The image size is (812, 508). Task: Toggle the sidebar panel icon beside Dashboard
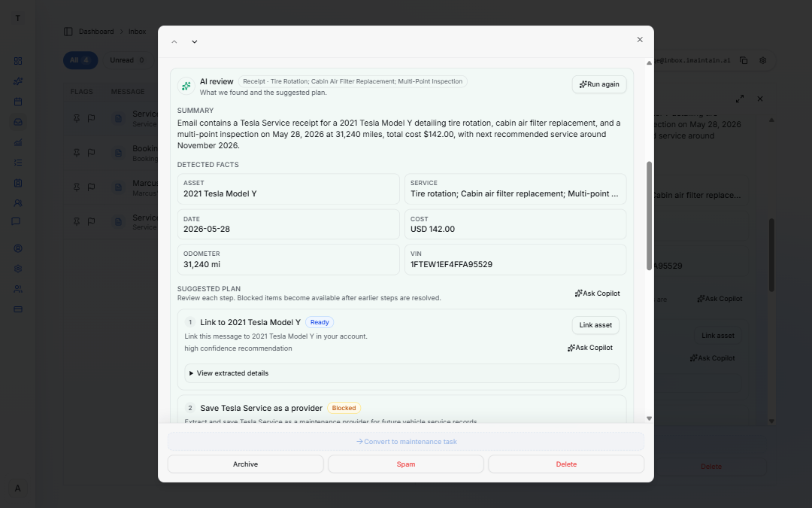pos(68,32)
